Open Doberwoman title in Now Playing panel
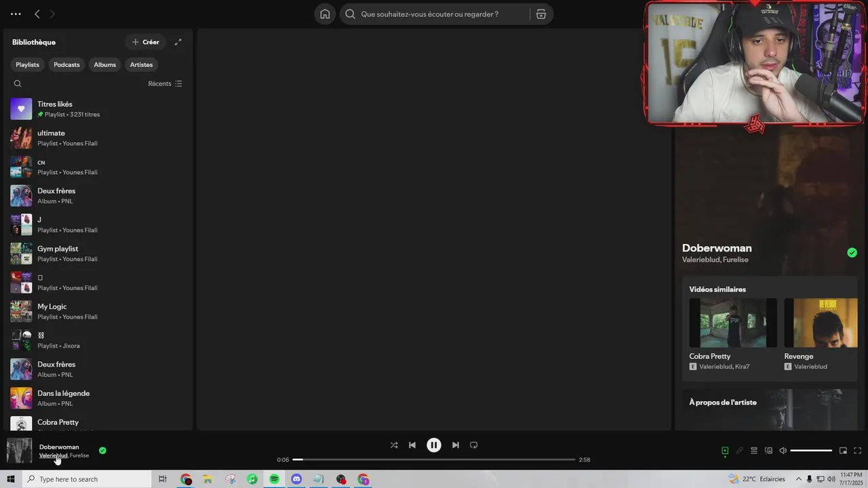 click(717, 248)
